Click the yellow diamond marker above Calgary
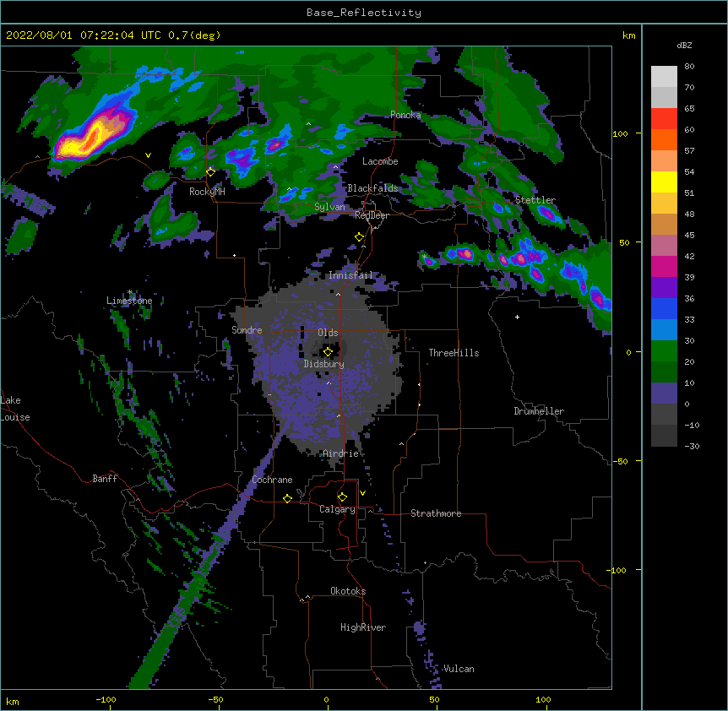Image resolution: width=728 pixels, height=711 pixels. [x=342, y=497]
